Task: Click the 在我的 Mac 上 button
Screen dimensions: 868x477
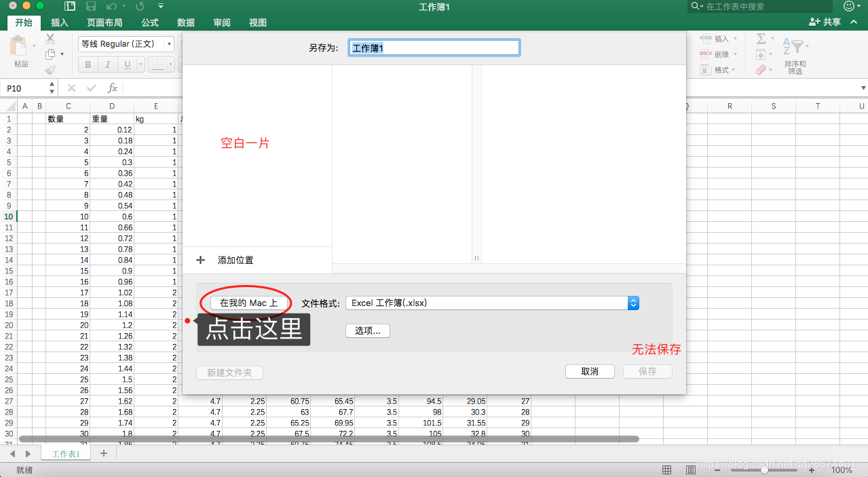Action: pos(248,303)
